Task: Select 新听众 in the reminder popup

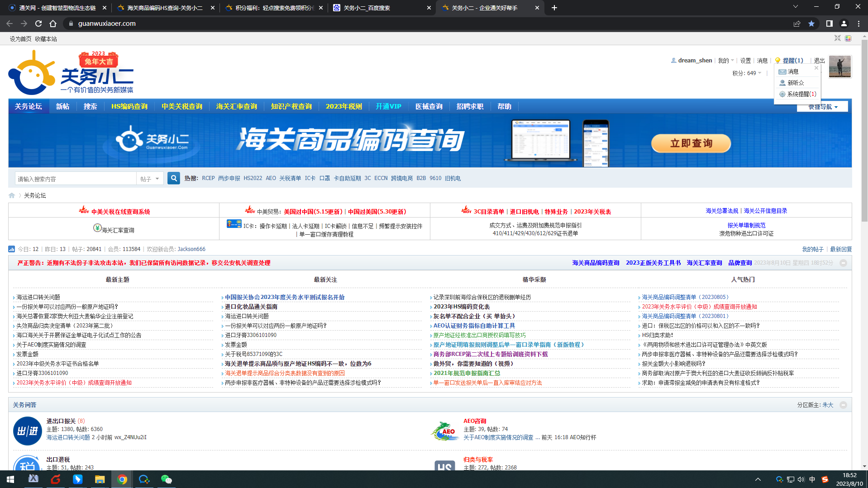Action: click(x=791, y=83)
